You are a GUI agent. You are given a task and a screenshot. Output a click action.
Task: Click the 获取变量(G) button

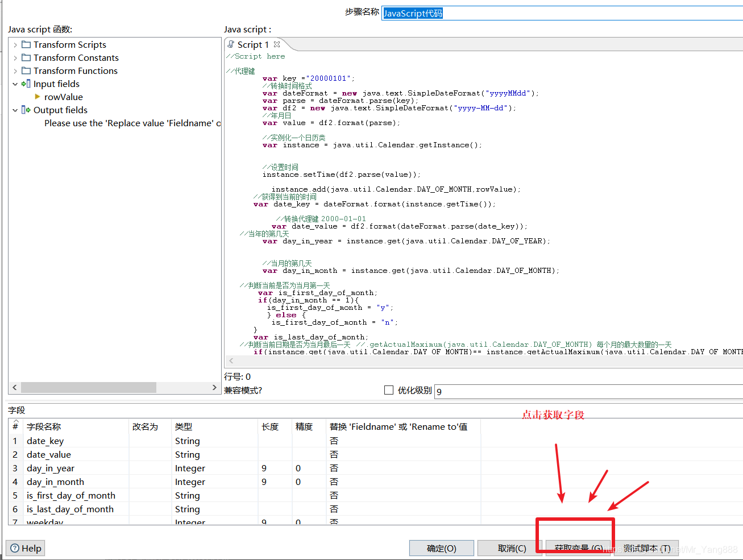[578, 548]
